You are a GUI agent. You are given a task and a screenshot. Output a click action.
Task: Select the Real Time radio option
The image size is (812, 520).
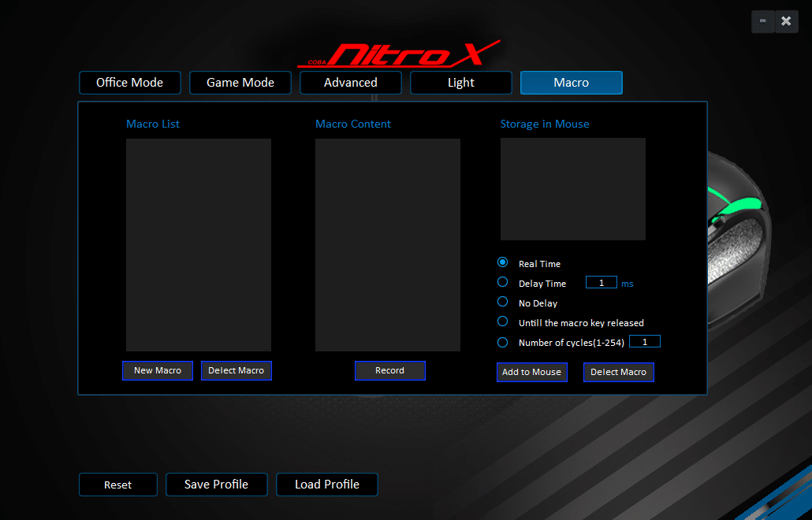click(x=503, y=262)
